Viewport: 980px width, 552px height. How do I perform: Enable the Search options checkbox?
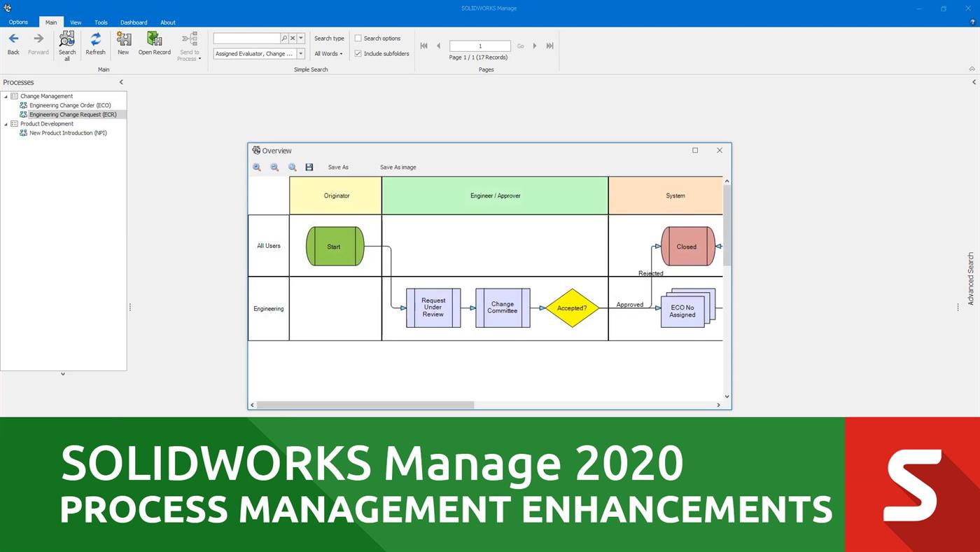click(358, 38)
